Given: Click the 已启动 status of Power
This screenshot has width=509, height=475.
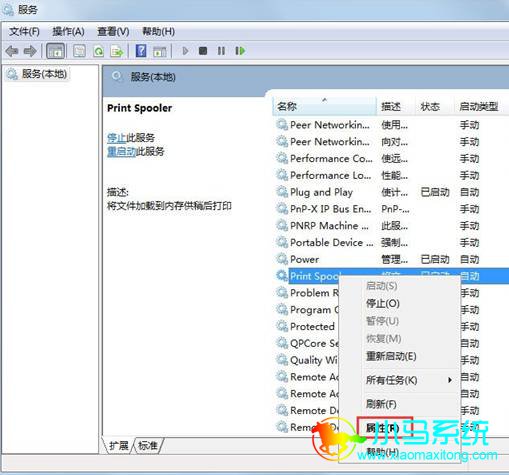Looking at the screenshot, I should coord(435,259).
